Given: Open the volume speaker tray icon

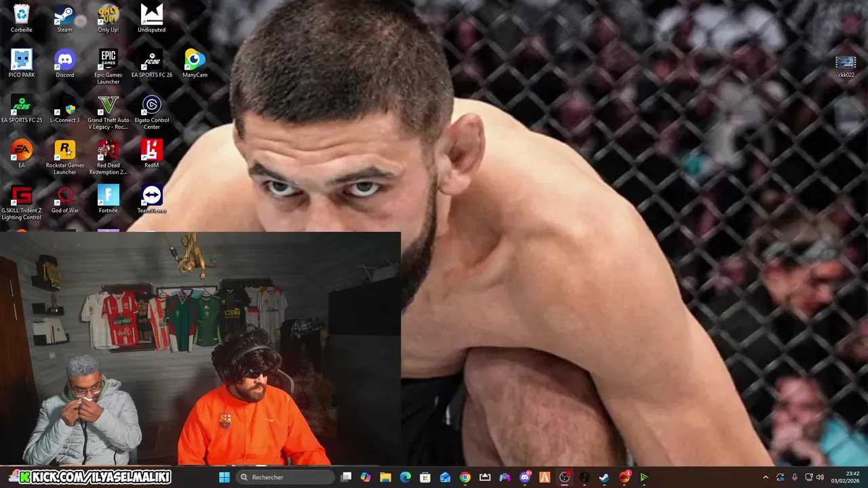Looking at the screenshot, I should (820, 477).
